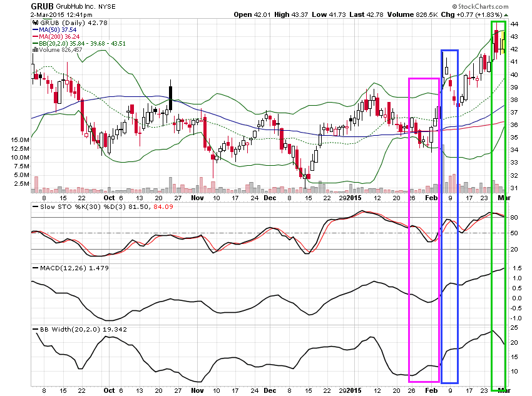Click the 10.0M volume axis label
Image resolution: width=532 pixels, height=396 pixels.
point(20,157)
